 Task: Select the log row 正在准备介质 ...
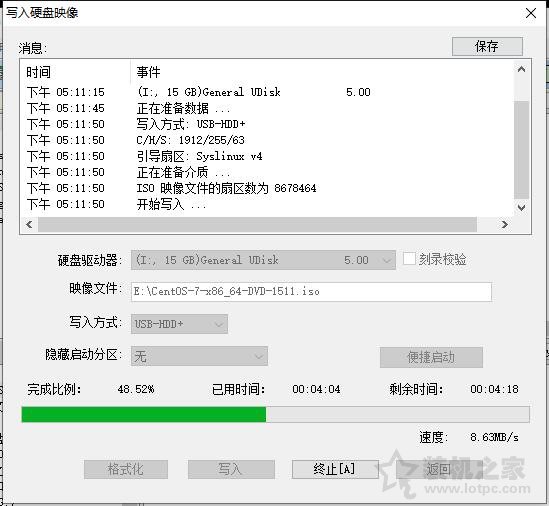[x=266, y=172]
